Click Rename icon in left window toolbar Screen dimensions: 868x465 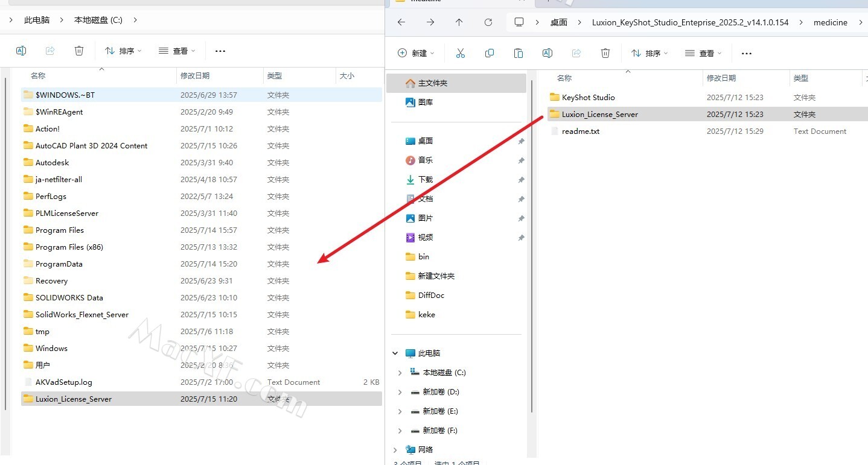21,51
